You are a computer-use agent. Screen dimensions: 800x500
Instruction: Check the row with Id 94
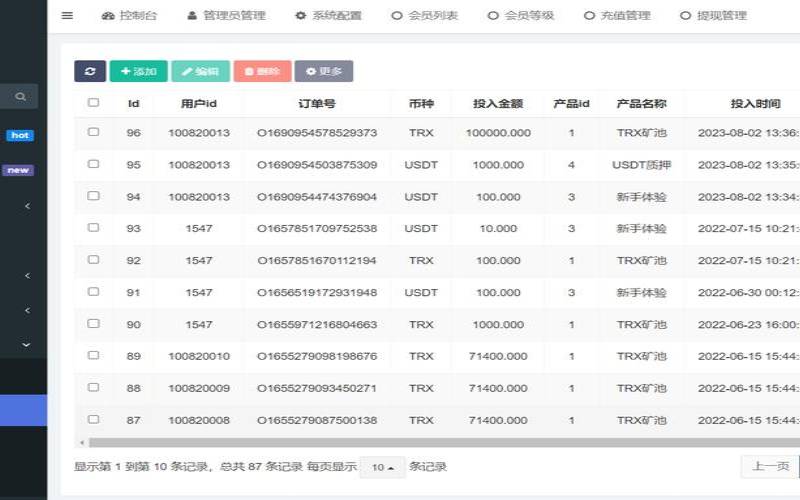pos(93,195)
